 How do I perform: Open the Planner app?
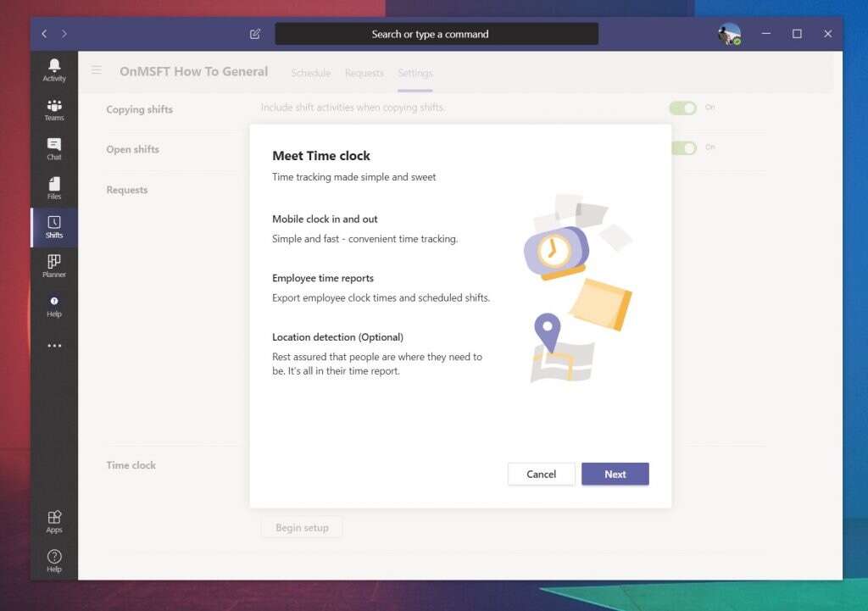[53, 267]
